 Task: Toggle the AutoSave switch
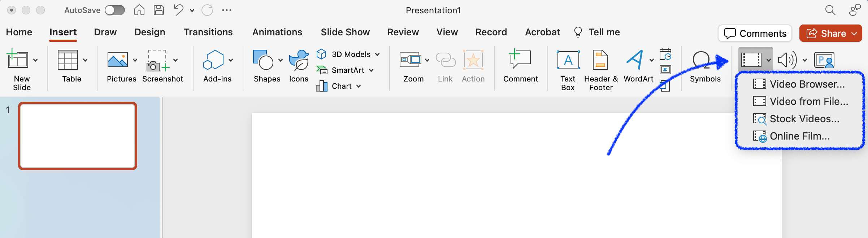tap(115, 10)
